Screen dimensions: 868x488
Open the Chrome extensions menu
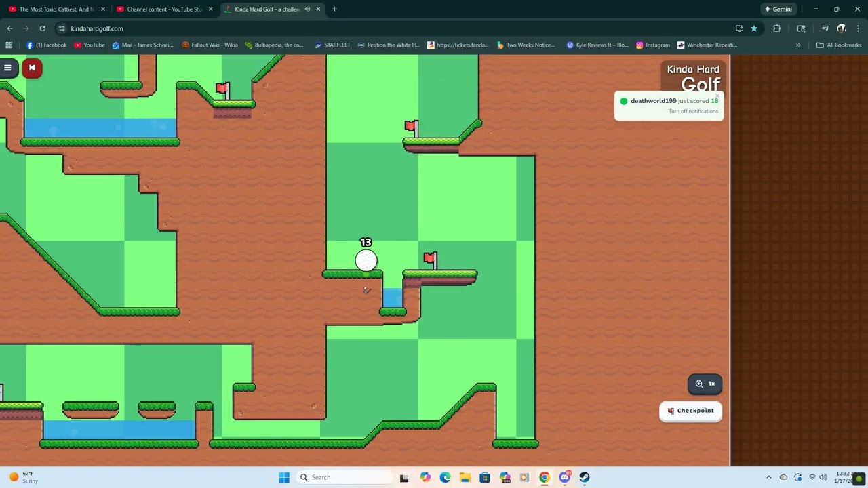click(x=776, y=28)
